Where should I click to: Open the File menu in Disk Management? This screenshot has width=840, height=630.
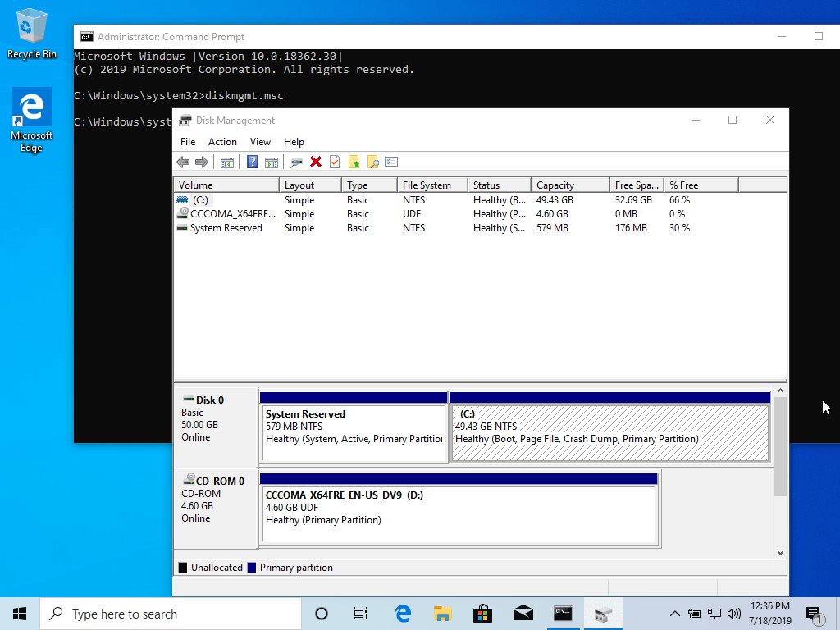pos(187,142)
